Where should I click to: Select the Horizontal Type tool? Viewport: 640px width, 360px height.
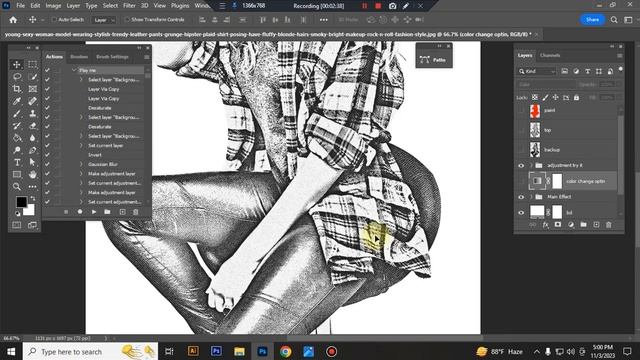[17, 162]
